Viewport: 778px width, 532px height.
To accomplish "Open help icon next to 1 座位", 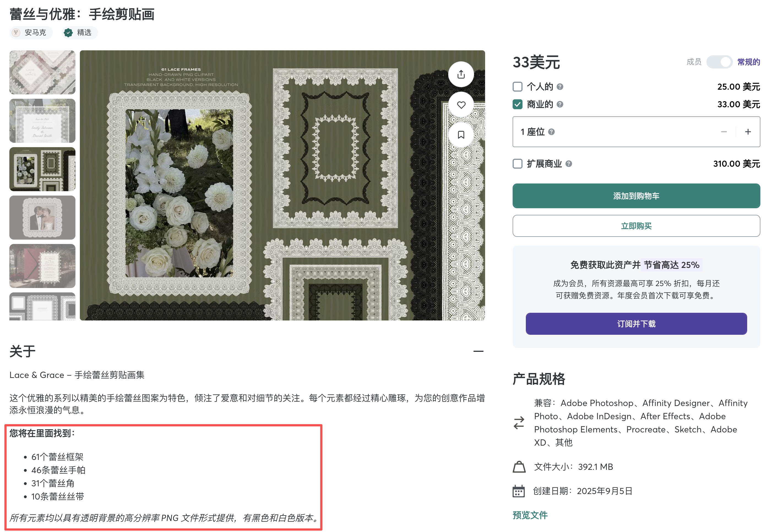I will (551, 132).
